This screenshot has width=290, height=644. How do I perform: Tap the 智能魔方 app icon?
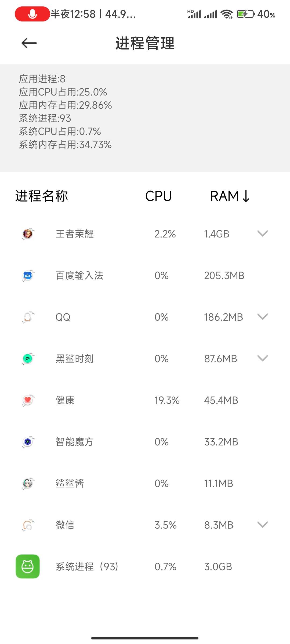pos(28,442)
